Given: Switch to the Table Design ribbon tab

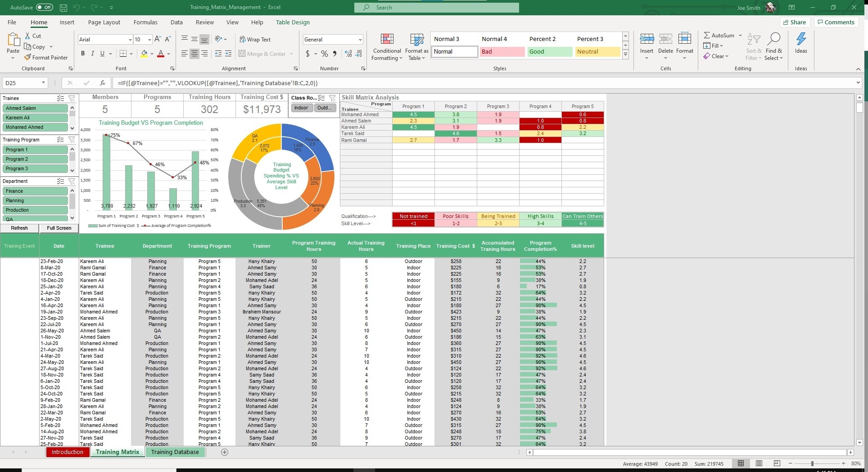Looking at the screenshot, I should pos(292,22).
